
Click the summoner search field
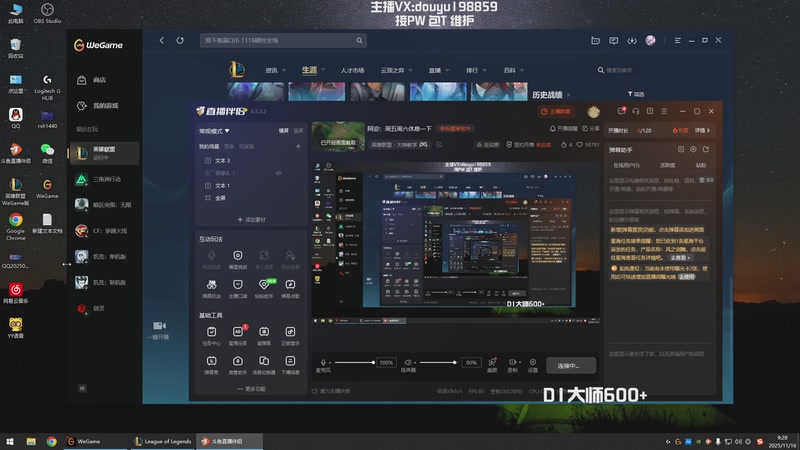pyautogui.click(x=619, y=70)
